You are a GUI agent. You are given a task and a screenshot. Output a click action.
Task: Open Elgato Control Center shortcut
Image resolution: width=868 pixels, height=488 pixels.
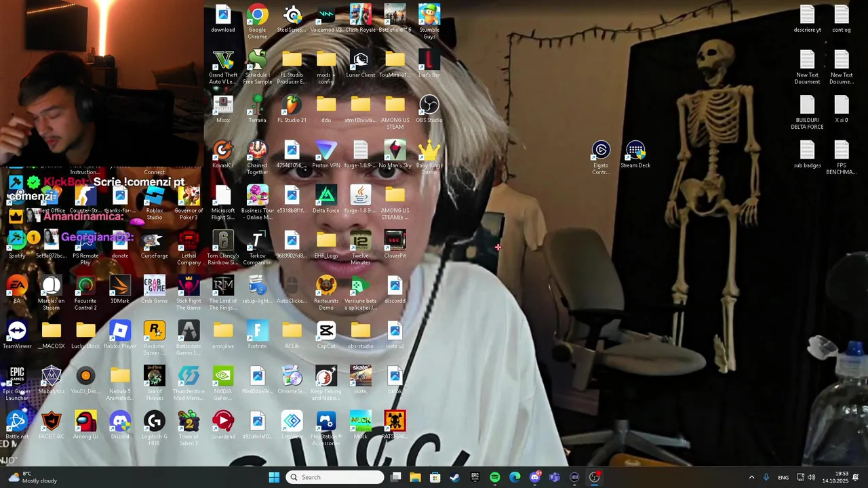601,157
